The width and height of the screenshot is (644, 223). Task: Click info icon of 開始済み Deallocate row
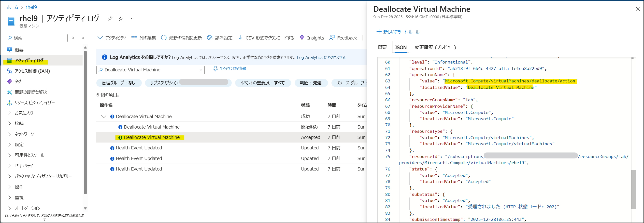(x=120, y=127)
